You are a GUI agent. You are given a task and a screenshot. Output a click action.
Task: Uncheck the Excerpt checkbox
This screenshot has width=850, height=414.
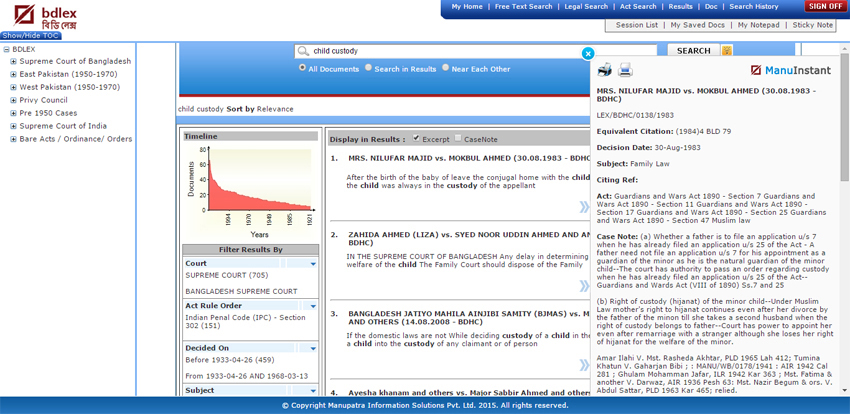416,138
